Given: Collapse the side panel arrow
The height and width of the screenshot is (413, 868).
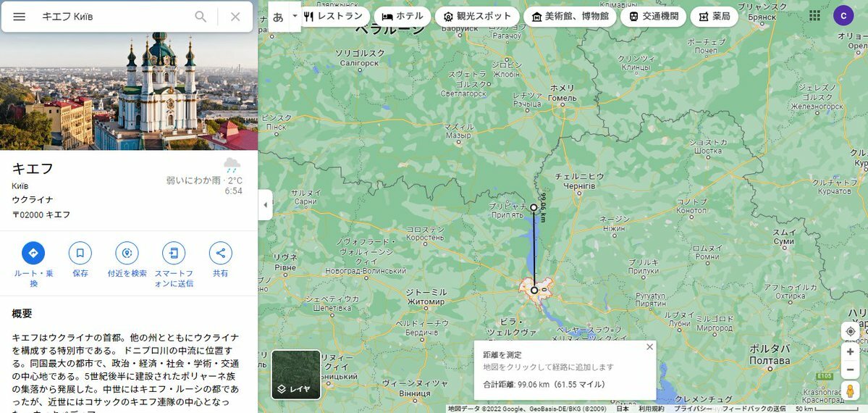Looking at the screenshot, I should pyautogui.click(x=265, y=204).
